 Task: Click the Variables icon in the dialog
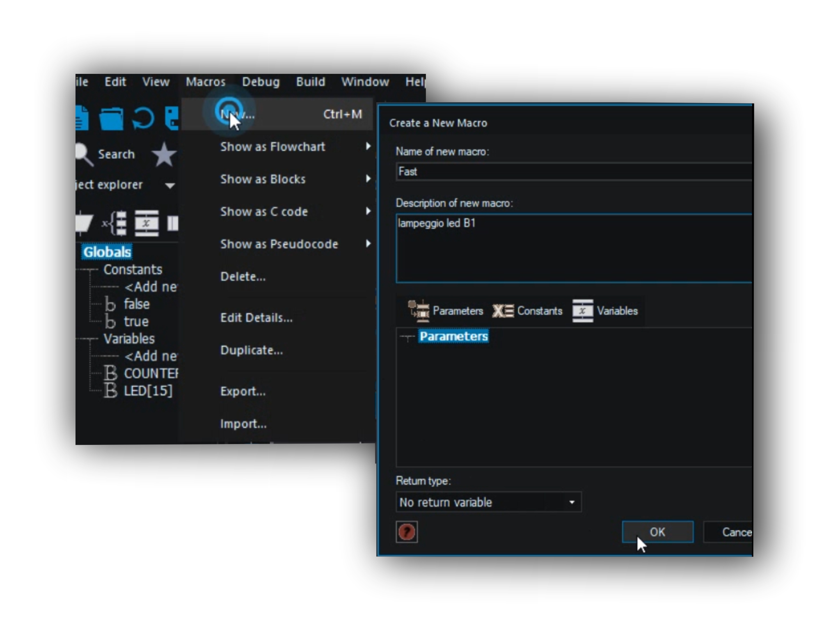(x=583, y=311)
